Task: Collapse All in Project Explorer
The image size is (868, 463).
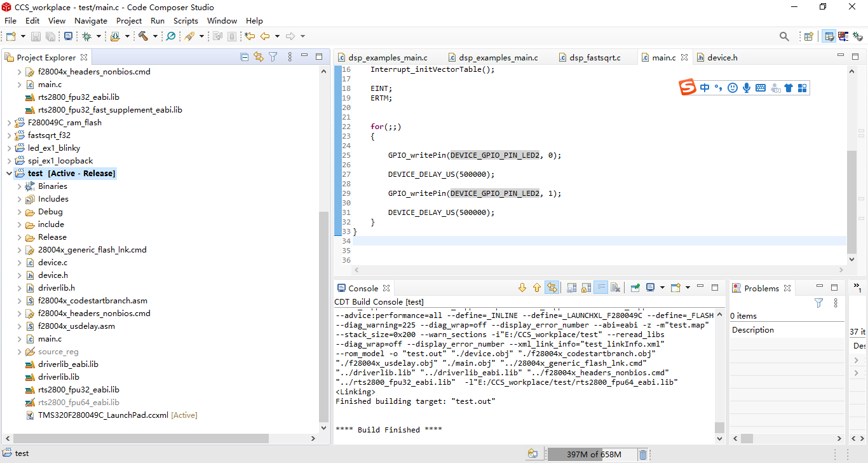Action: click(245, 57)
